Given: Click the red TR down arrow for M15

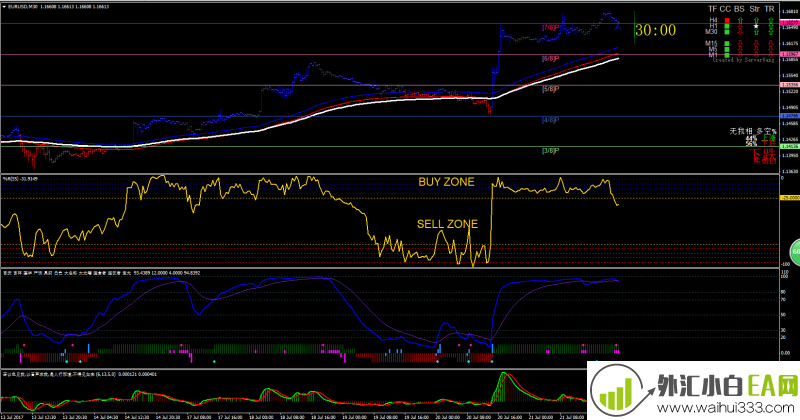Looking at the screenshot, I should coord(771,43).
